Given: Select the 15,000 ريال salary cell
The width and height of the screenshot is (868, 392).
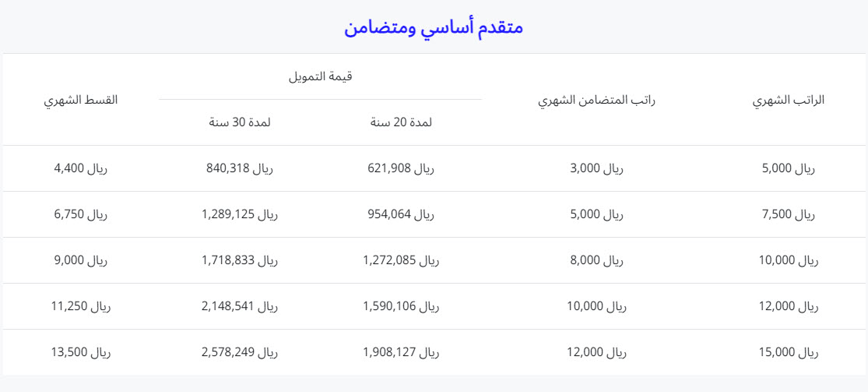Looking at the screenshot, I should 789,352.
